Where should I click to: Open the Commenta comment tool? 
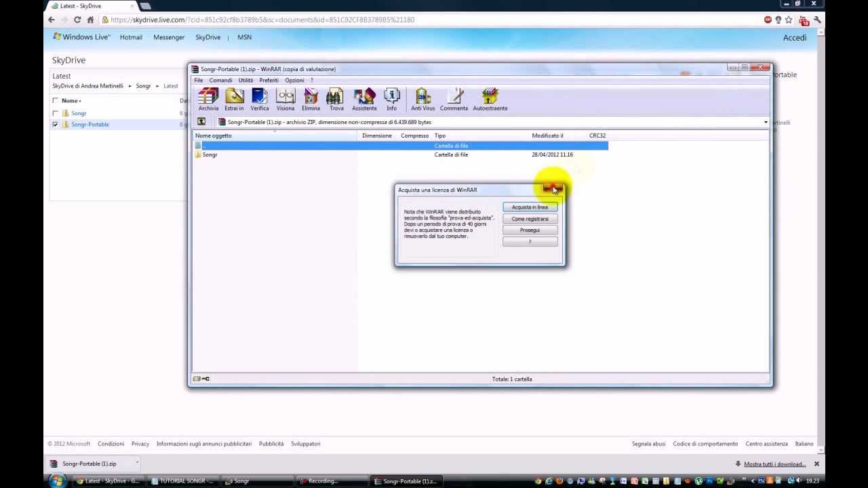point(454,100)
